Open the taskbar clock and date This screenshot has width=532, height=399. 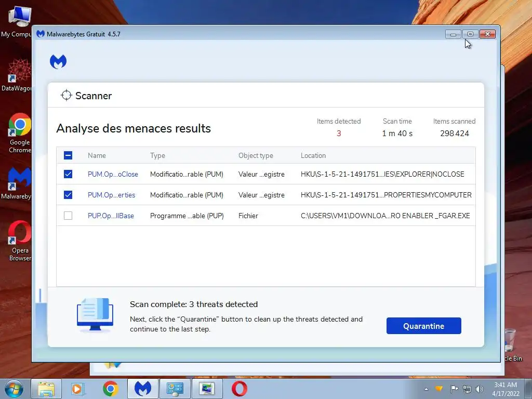(506, 389)
